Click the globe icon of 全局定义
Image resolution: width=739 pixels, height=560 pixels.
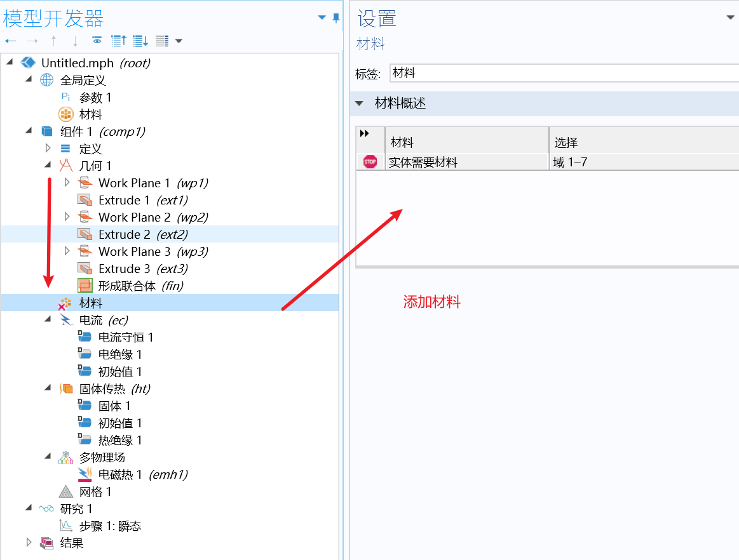pos(46,80)
